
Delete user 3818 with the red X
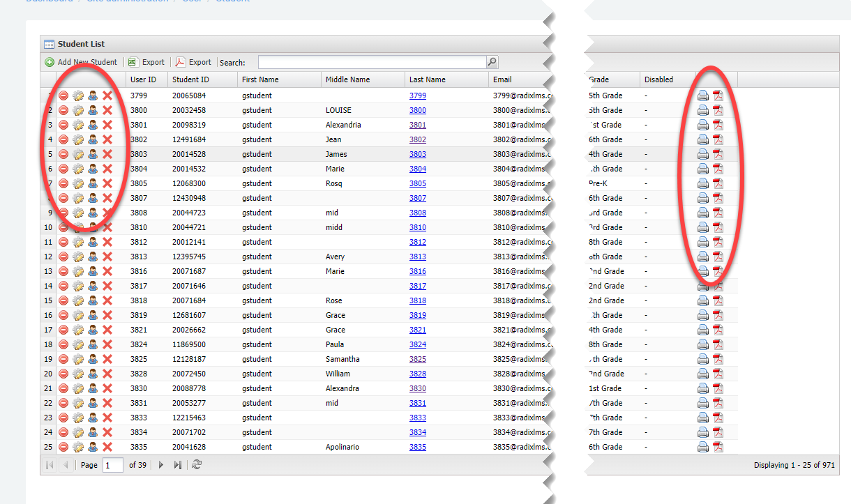(107, 300)
